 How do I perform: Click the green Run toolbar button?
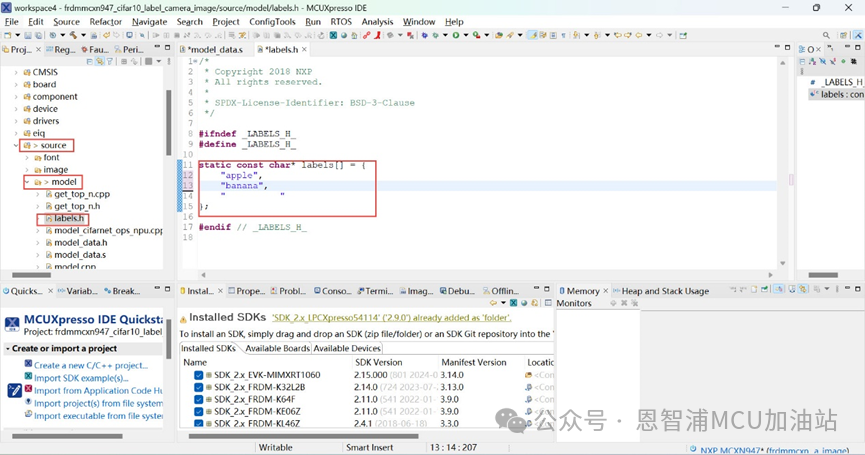click(x=455, y=35)
